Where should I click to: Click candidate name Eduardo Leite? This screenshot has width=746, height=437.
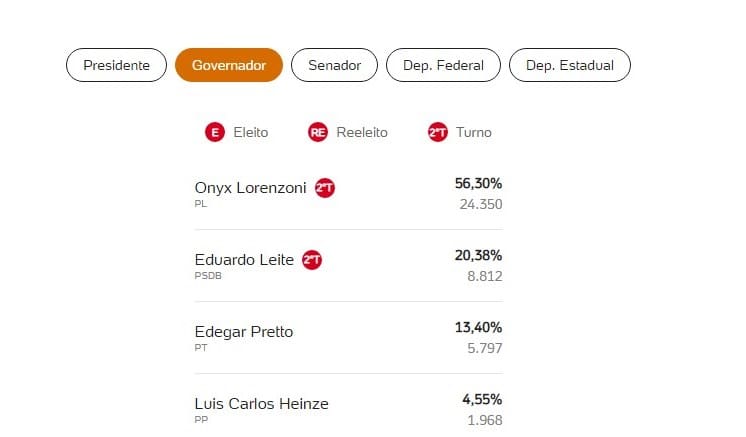(x=244, y=260)
